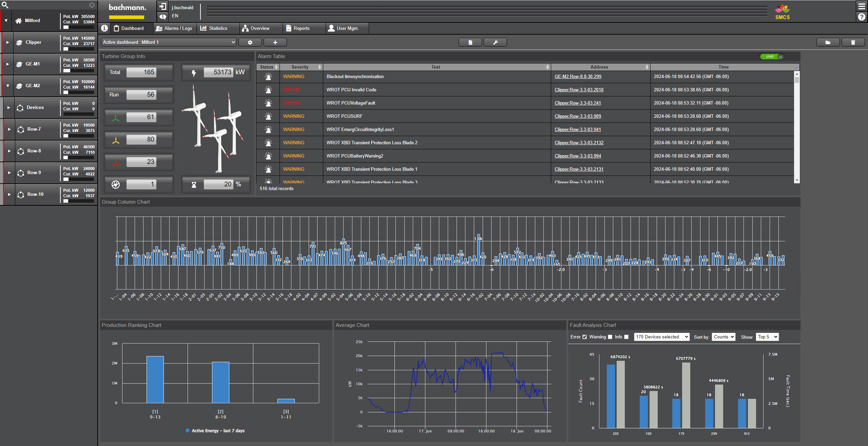Enable the Info checkbox in Fault Analysis
This screenshot has width=868, height=446.
click(x=626, y=337)
